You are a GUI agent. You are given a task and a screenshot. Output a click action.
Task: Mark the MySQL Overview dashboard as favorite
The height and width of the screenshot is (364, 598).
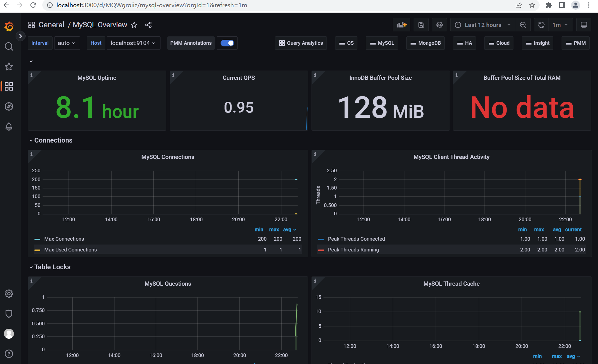(x=134, y=25)
